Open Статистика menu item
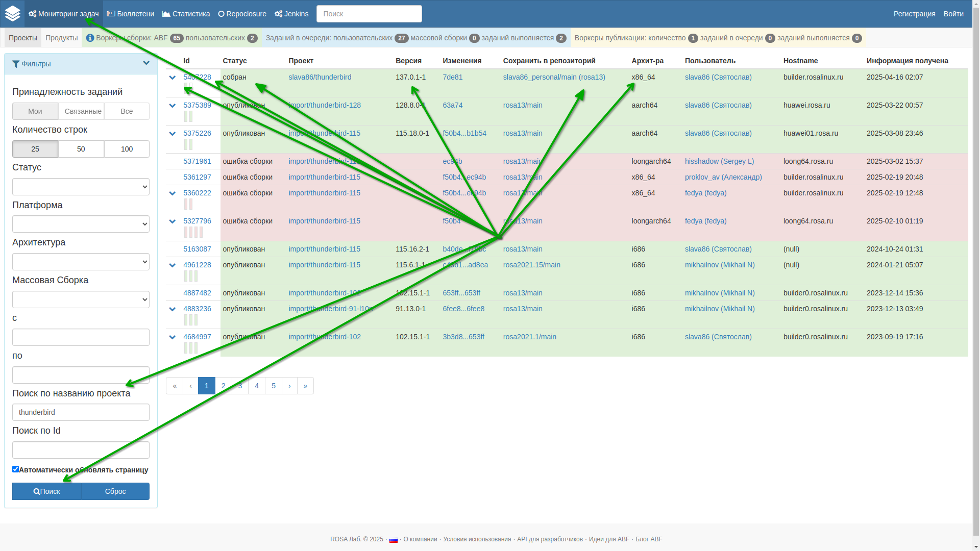The image size is (980, 551). 186,14
